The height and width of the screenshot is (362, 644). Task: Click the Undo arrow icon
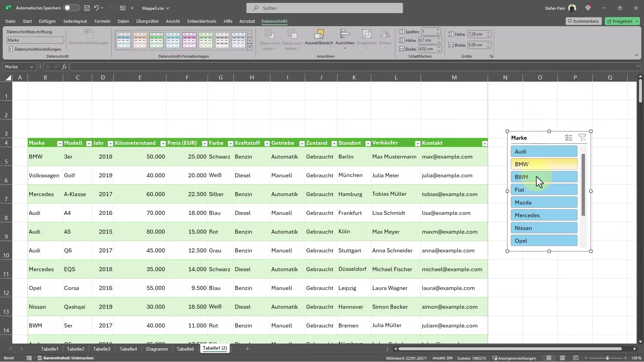[97, 8]
